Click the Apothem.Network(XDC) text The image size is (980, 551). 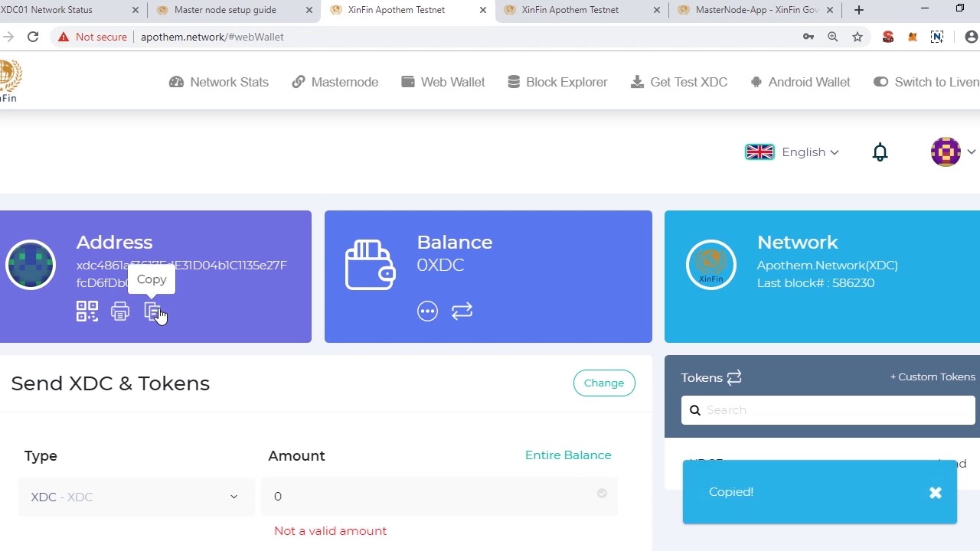[x=828, y=266]
